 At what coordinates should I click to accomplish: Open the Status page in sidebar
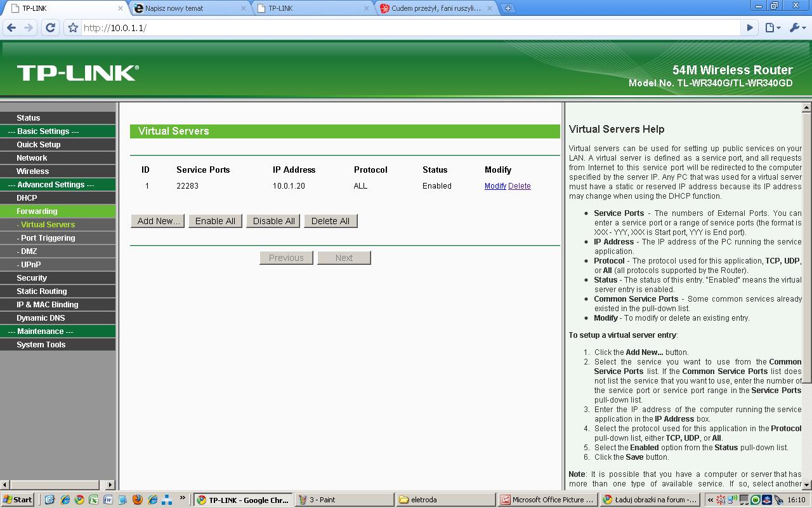pos(58,117)
